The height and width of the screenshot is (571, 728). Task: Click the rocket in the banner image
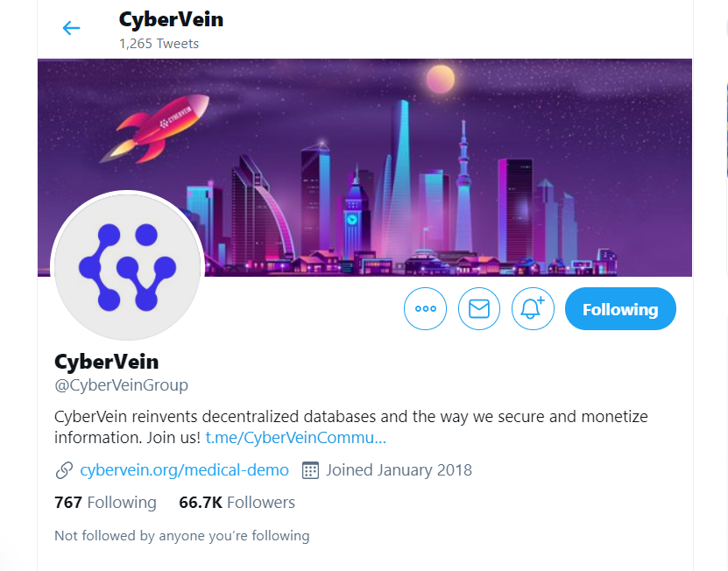pyautogui.click(x=154, y=129)
